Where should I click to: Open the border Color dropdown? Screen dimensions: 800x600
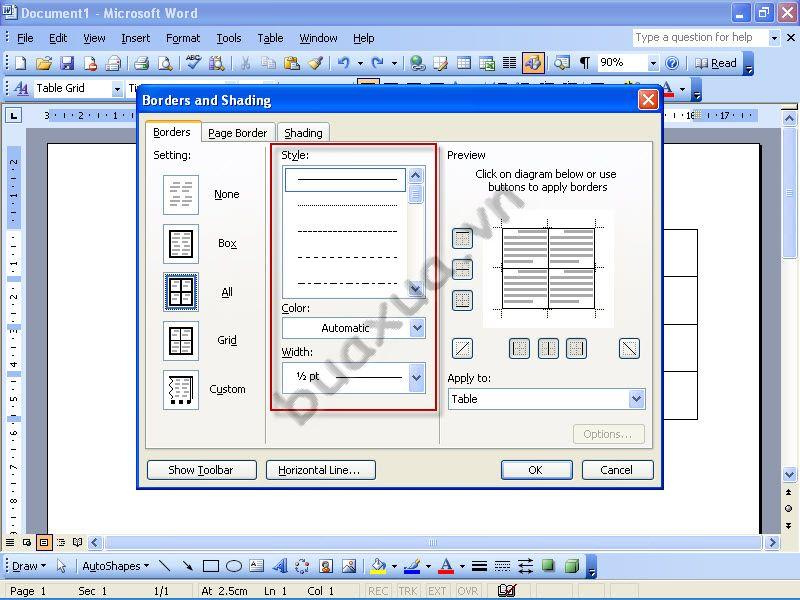(417, 328)
